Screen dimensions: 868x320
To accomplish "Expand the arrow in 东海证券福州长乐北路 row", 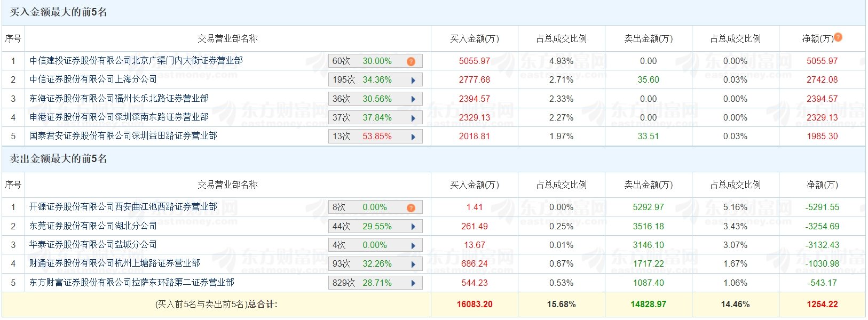I will (413, 99).
